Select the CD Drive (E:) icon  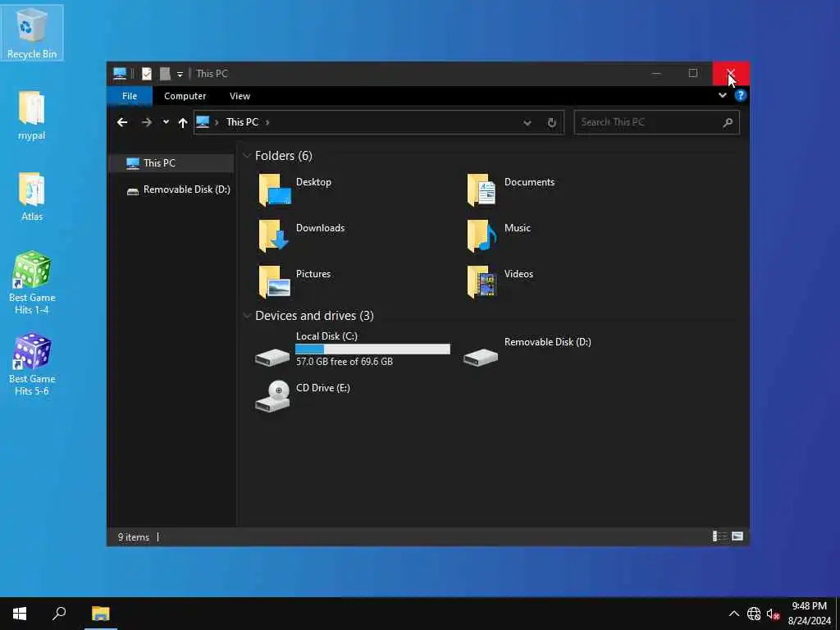pos(272,396)
